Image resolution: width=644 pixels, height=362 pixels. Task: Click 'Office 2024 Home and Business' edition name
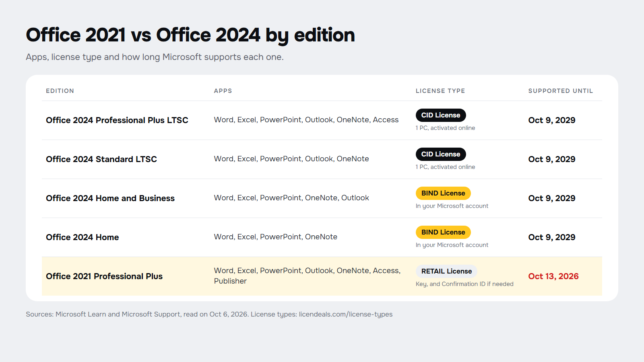pyautogui.click(x=110, y=198)
